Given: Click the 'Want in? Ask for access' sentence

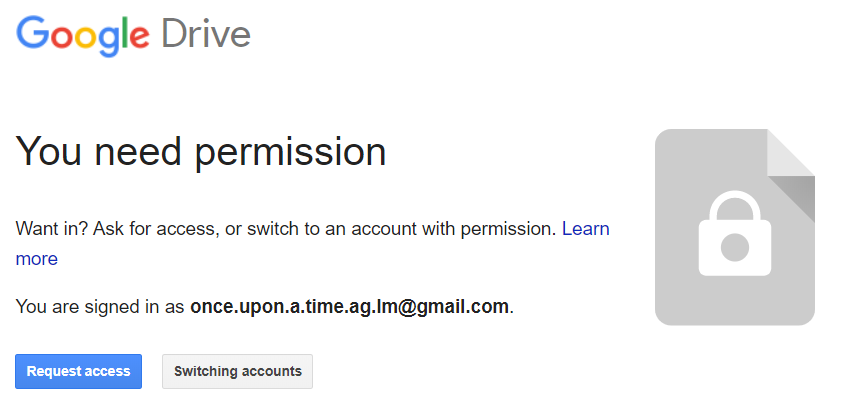Looking at the screenshot, I should coord(286,229).
